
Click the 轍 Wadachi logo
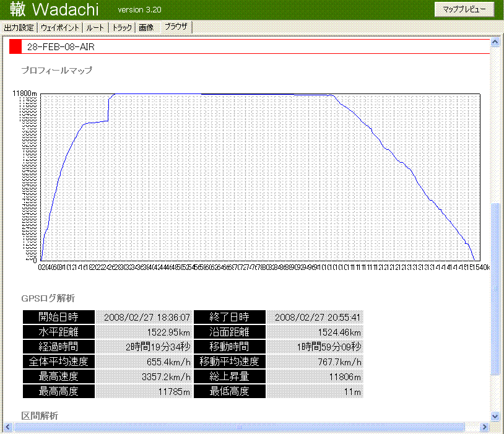click(x=56, y=10)
